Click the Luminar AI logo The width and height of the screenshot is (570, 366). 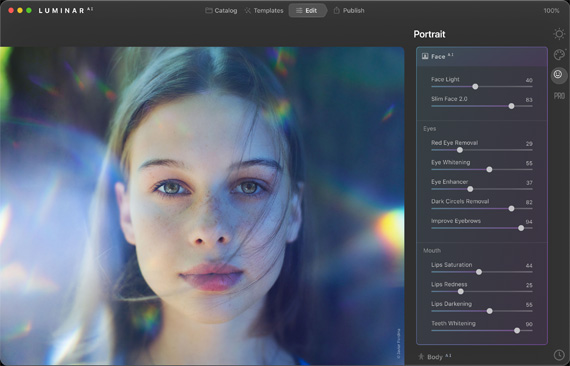point(66,10)
